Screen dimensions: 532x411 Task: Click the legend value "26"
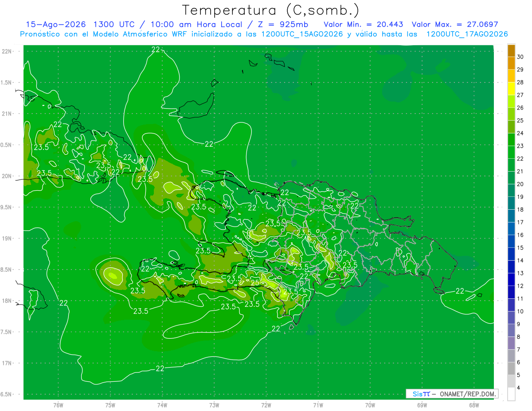coord(520,108)
